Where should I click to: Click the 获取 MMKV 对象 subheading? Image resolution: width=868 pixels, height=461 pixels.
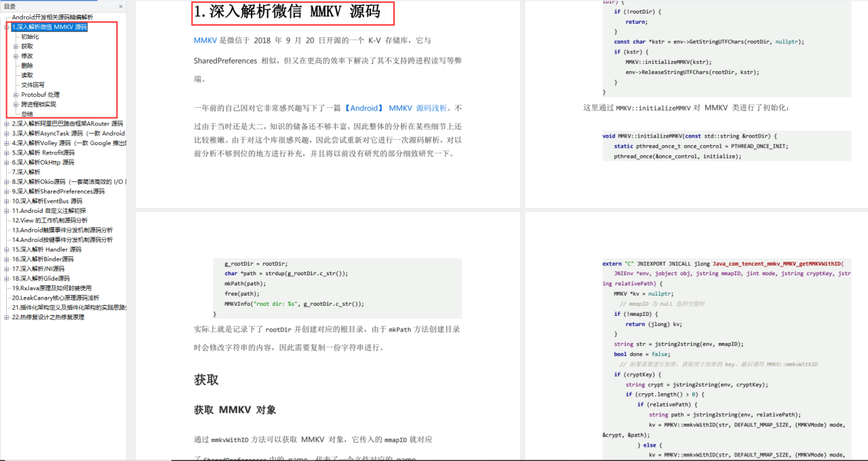[x=235, y=410]
